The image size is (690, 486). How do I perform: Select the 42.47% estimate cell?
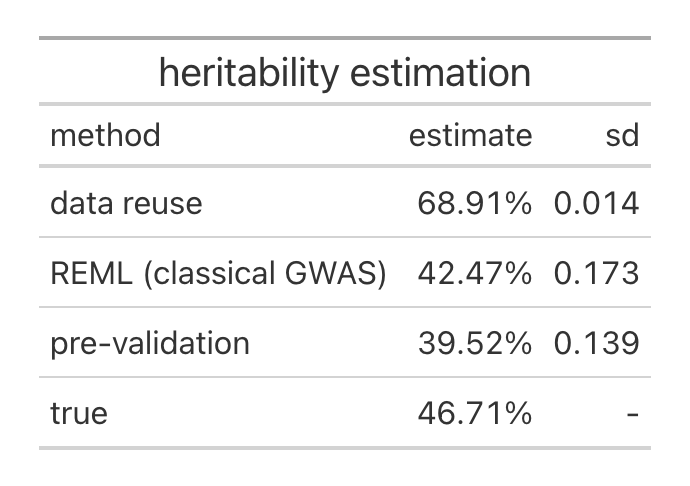point(475,273)
